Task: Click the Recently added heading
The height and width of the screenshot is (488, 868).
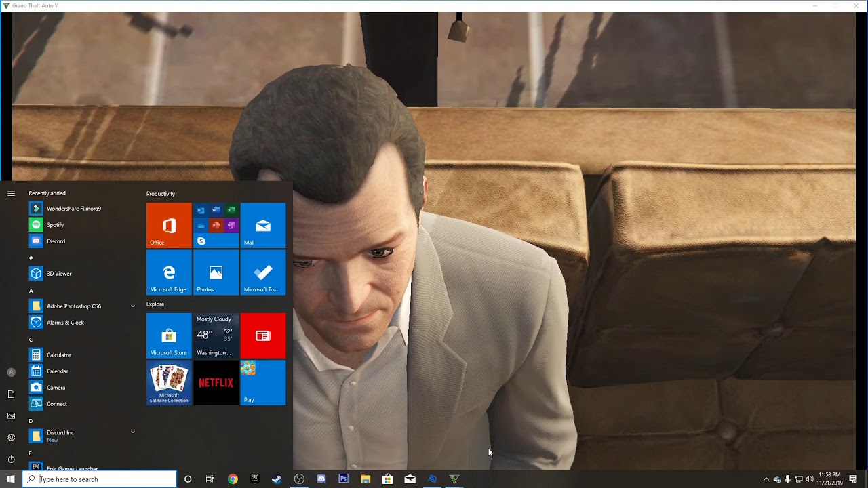Action: [x=47, y=194]
